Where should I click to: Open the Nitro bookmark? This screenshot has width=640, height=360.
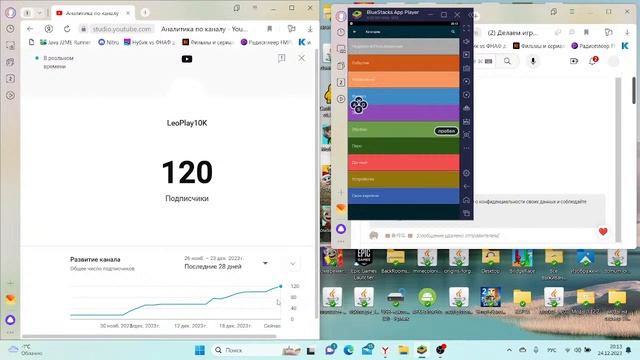pos(109,42)
